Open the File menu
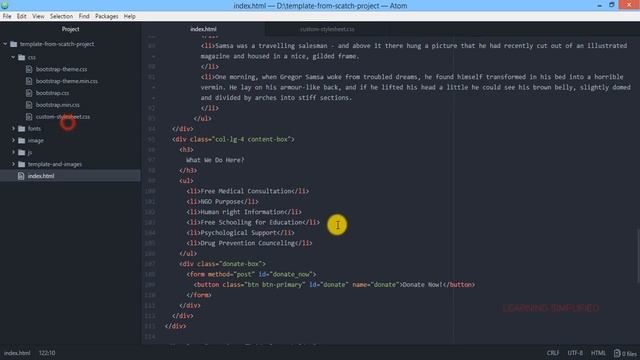 pyautogui.click(x=7, y=16)
